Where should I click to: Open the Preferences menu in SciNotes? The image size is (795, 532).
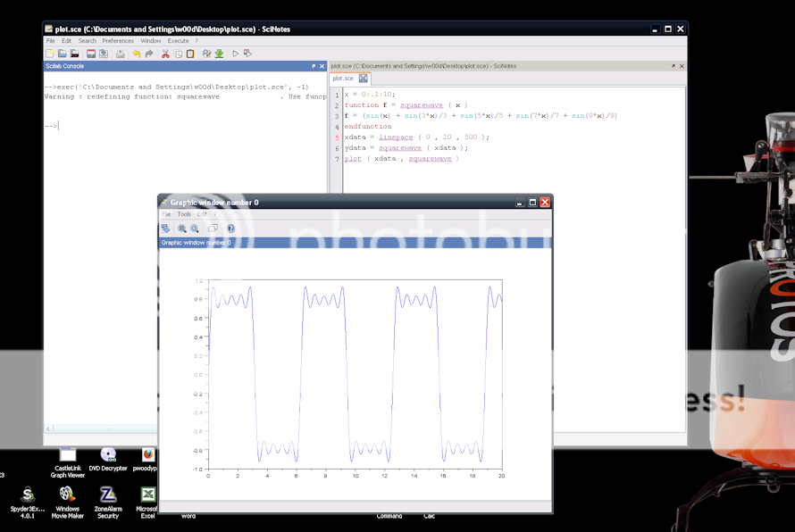[x=118, y=41]
